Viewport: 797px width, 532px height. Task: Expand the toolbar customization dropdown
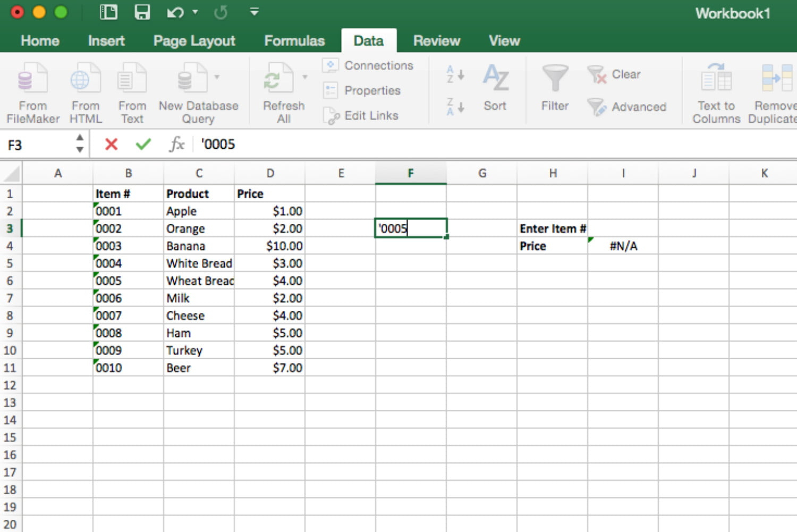254,11
